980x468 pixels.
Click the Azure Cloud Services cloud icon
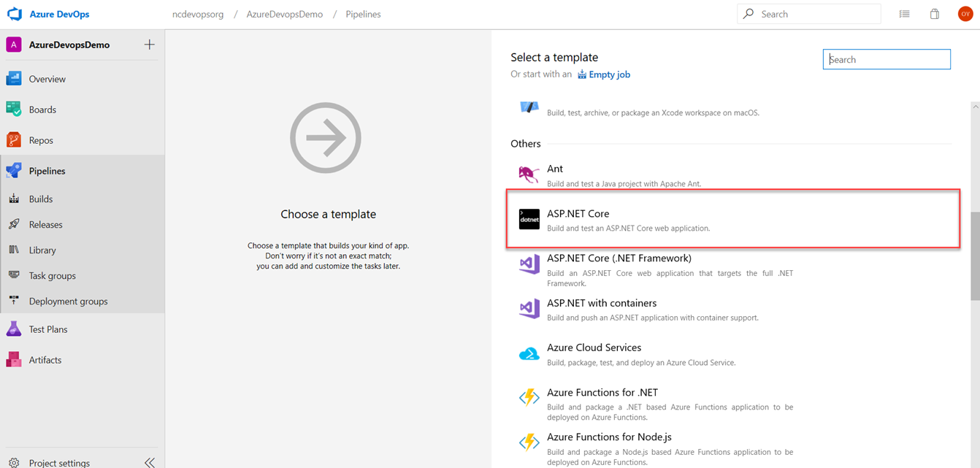pyautogui.click(x=529, y=354)
